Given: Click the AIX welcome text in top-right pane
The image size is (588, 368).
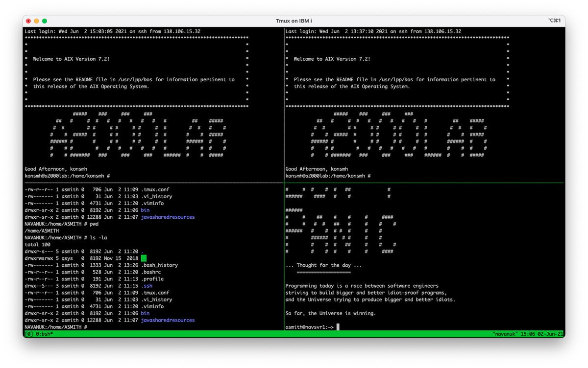Looking at the screenshot, I should point(332,59).
